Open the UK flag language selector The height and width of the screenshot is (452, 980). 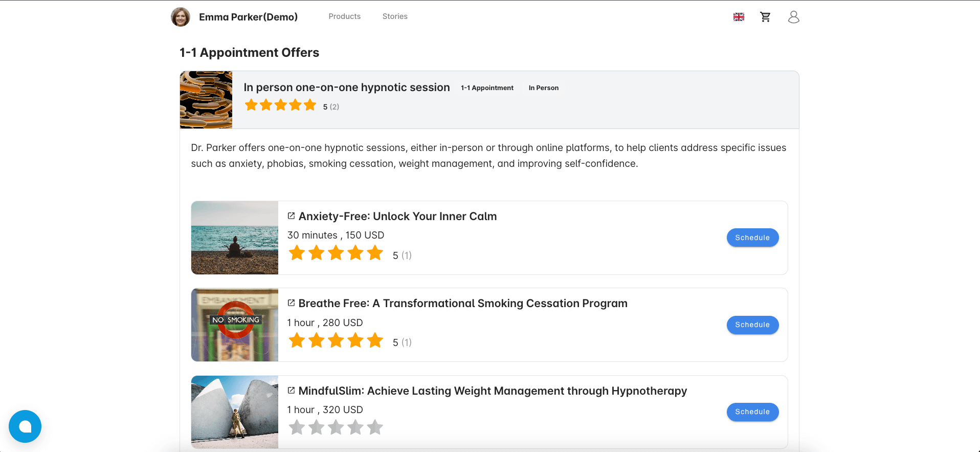(x=739, y=17)
